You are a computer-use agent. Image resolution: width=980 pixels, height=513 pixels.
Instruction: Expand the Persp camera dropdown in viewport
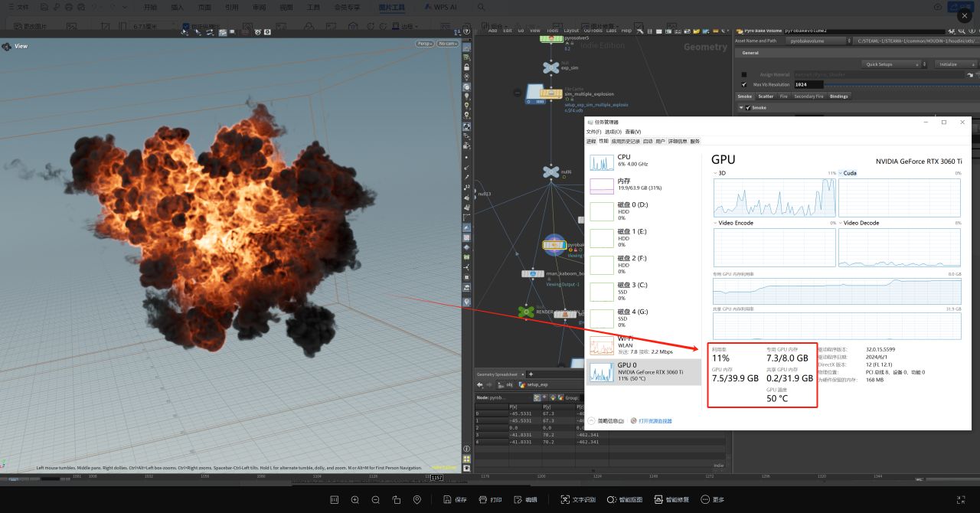coord(424,44)
